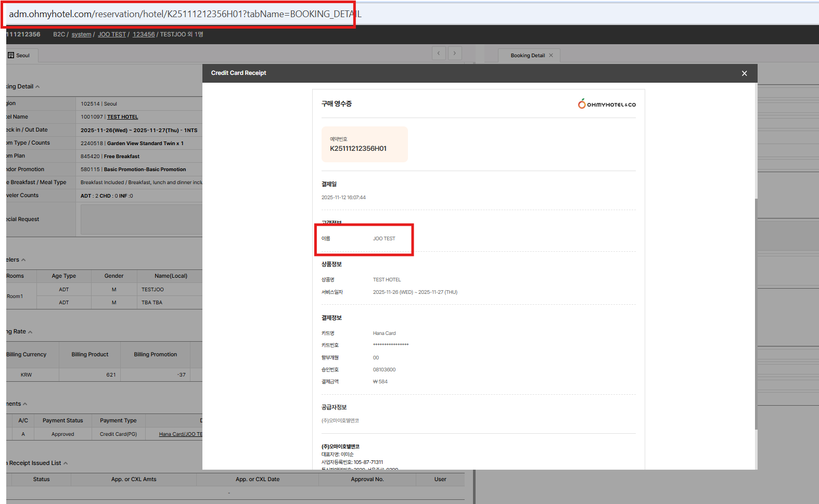This screenshot has height=504, width=819.
Task: Open the system breadcrumb link
Action: 81,34
